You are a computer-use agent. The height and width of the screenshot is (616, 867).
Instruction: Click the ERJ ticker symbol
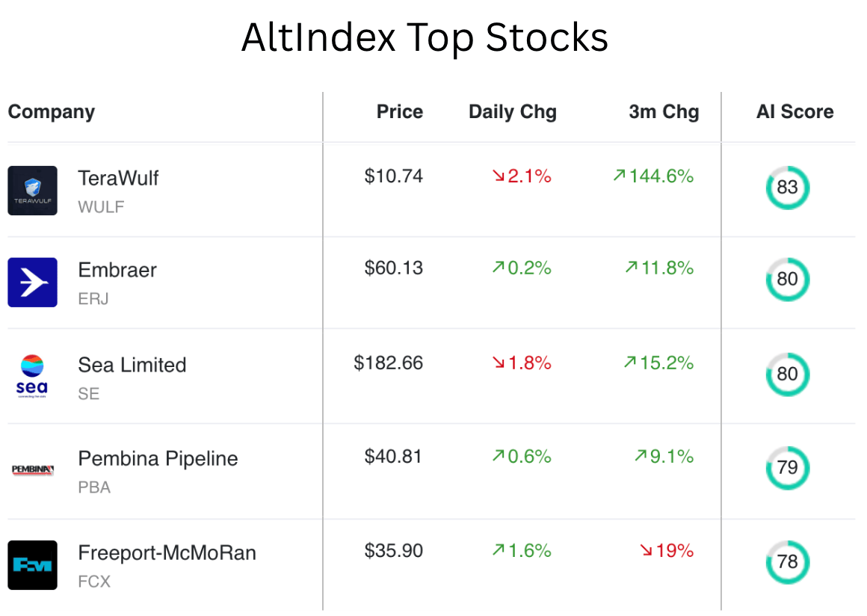point(93,299)
